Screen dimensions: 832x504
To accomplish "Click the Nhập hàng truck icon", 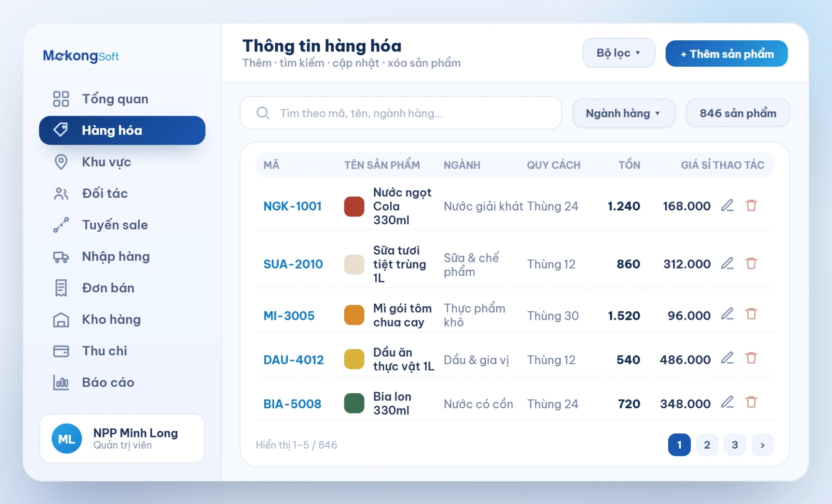I will click(x=61, y=257).
